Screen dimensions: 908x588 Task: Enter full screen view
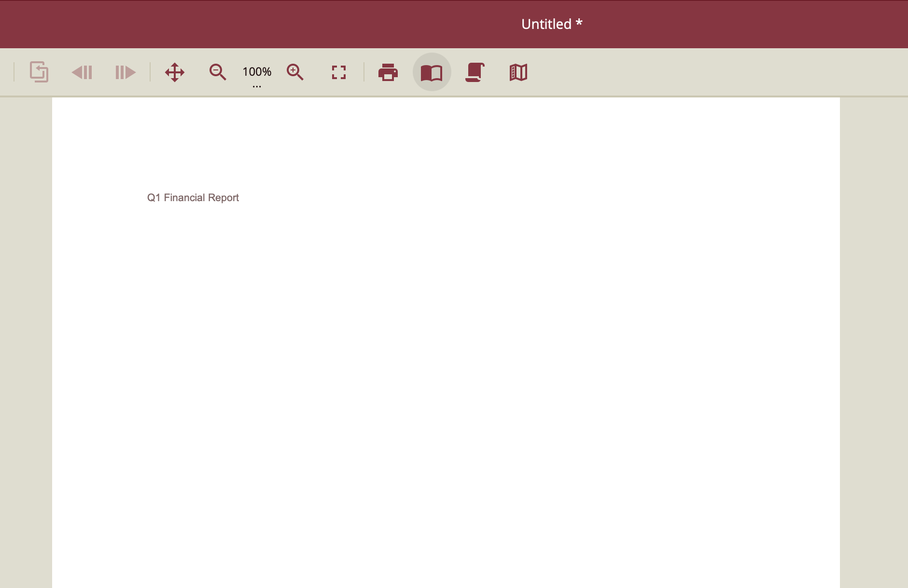click(x=338, y=72)
